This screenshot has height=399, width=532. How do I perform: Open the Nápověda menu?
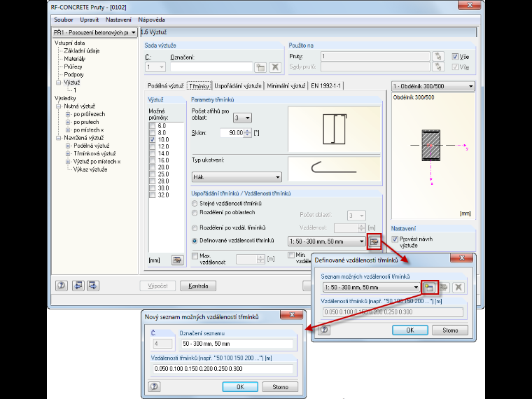pyautogui.click(x=151, y=20)
